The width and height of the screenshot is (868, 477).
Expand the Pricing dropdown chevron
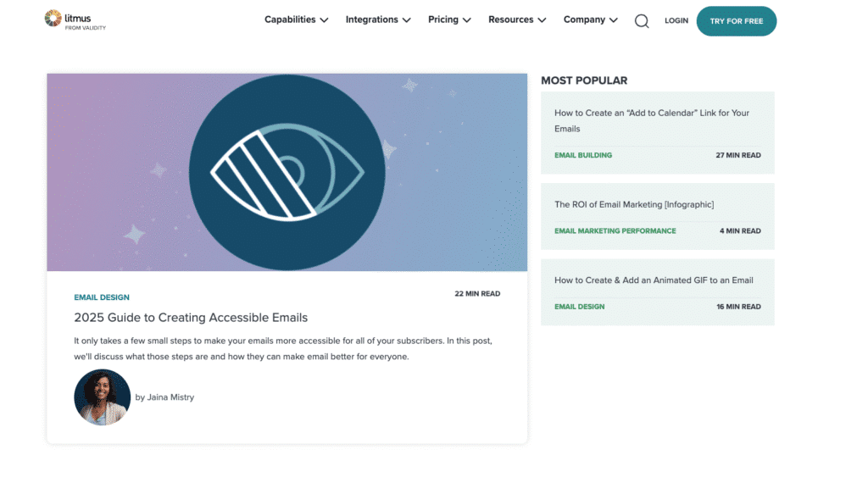pos(466,20)
